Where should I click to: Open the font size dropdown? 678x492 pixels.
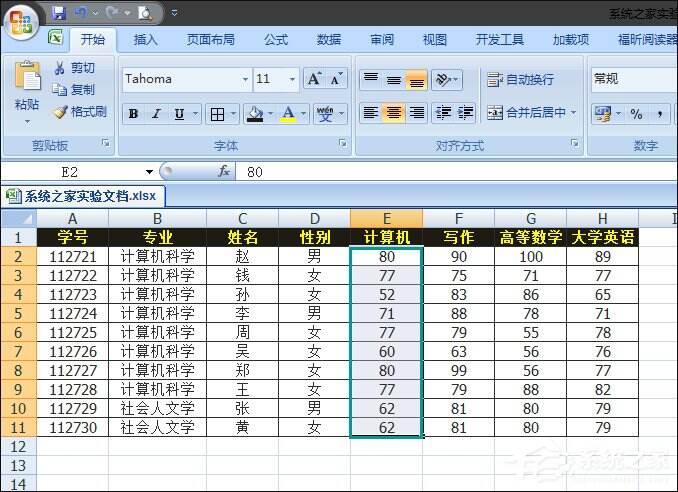tap(292, 80)
